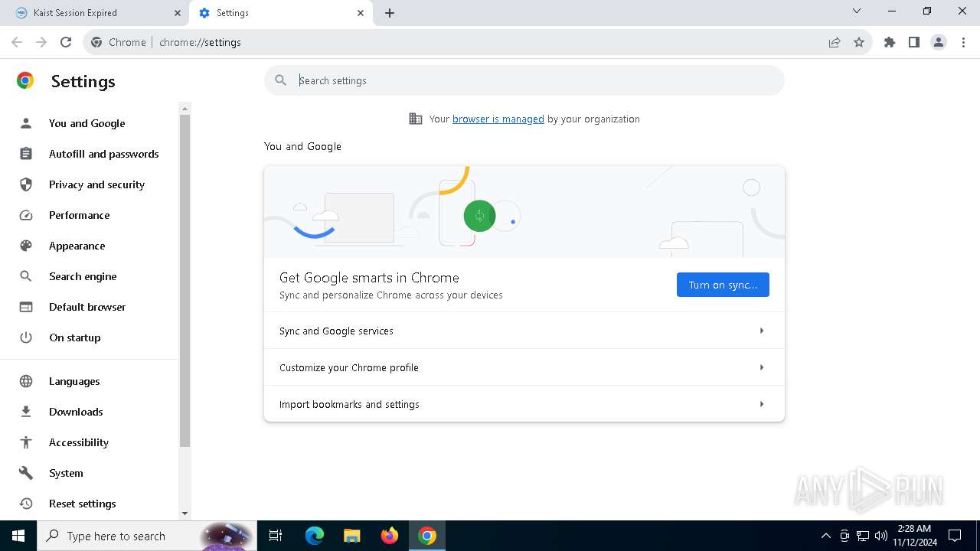Open the volume control in the tray

pos(881,536)
